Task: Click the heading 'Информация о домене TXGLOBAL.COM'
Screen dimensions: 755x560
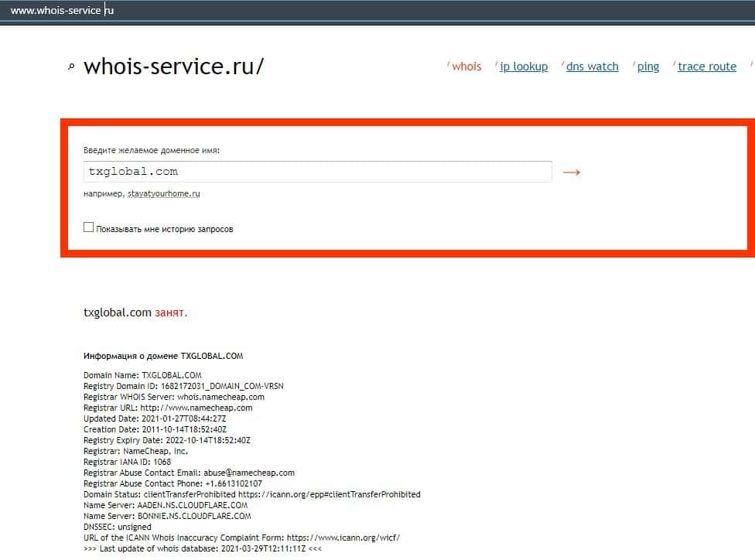Action: click(163, 356)
